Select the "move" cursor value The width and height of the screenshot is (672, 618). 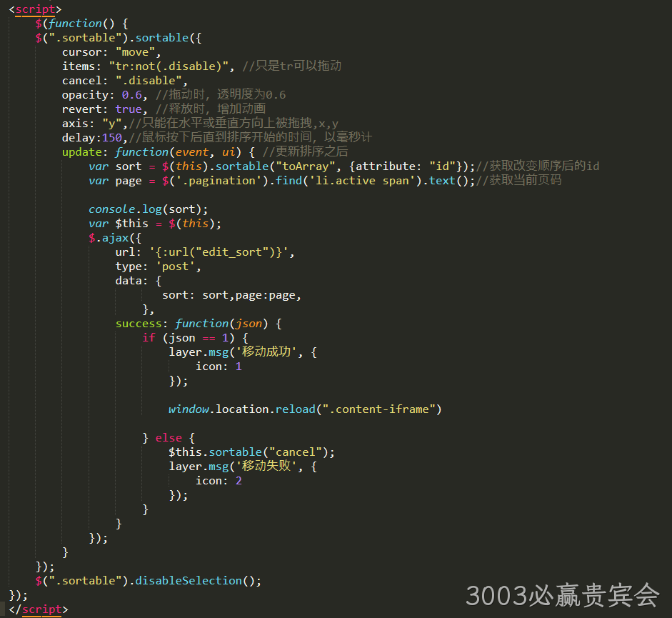click(135, 52)
